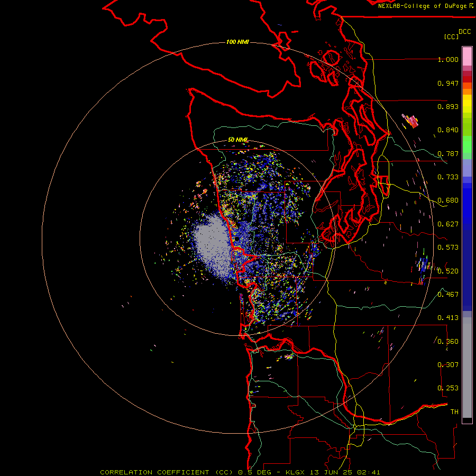
Task: Click the 100 NMI range ring label
Action: click(237, 42)
